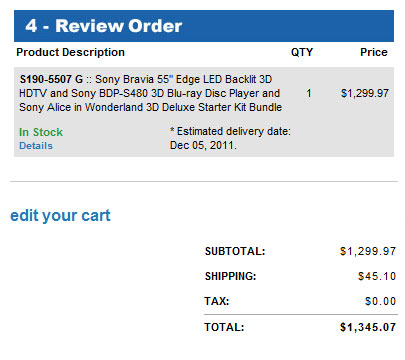Select the '4 - Review Order' header bar

(204, 26)
